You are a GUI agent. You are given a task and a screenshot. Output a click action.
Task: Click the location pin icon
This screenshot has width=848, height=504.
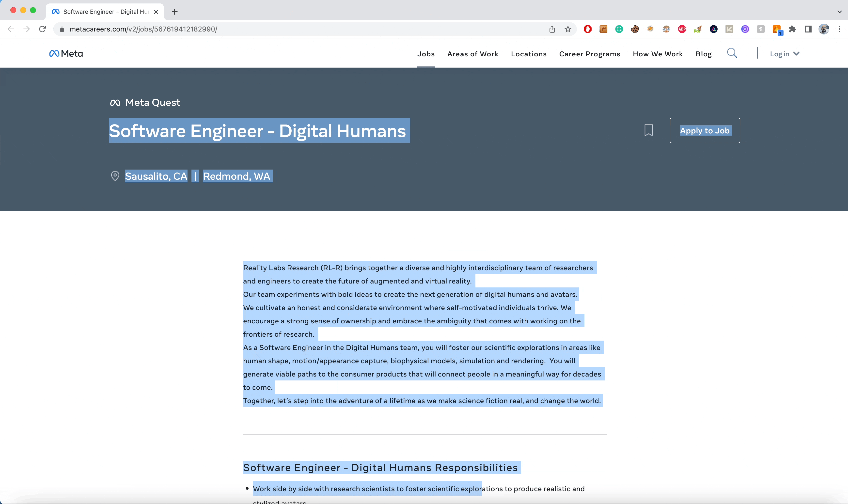pyautogui.click(x=115, y=176)
